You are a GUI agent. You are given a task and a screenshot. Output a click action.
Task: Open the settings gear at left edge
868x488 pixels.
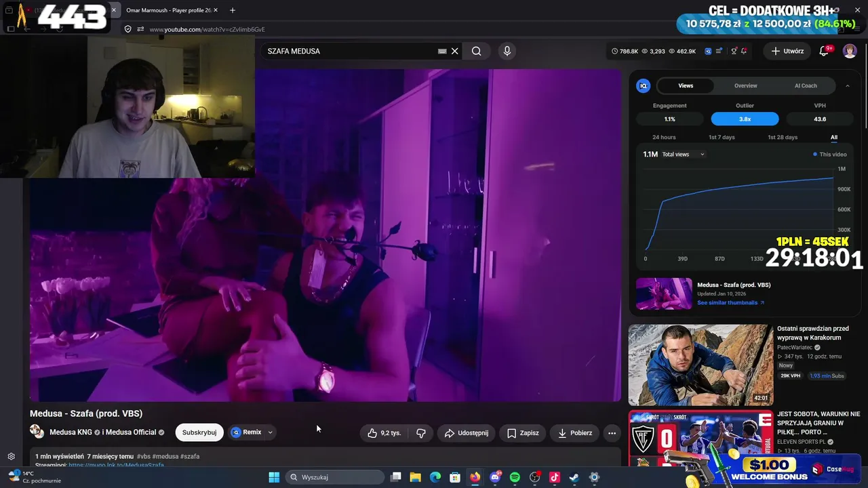point(11,456)
